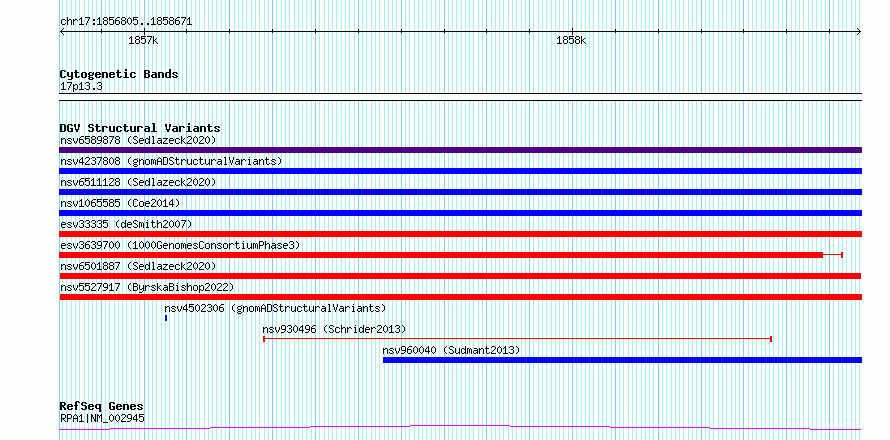Open the Cytogenetic Bands track heading
The width and height of the screenshot is (890, 440).
[x=119, y=74]
